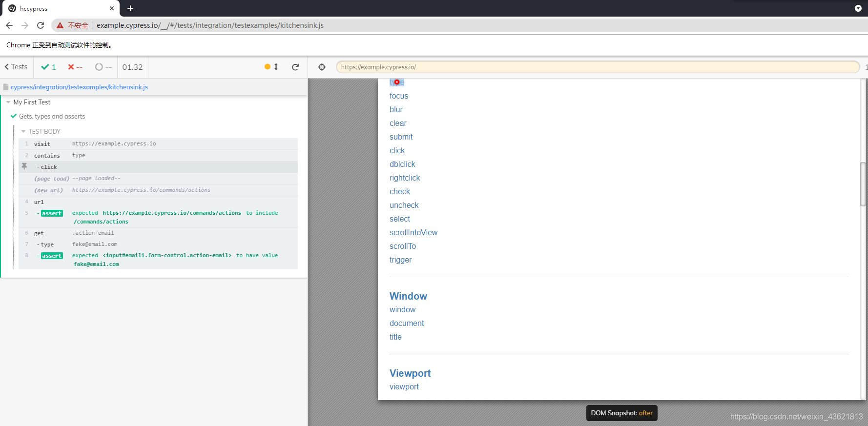Open the uncheck command link
Viewport: 868px width, 426px height.
(x=404, y=205)
